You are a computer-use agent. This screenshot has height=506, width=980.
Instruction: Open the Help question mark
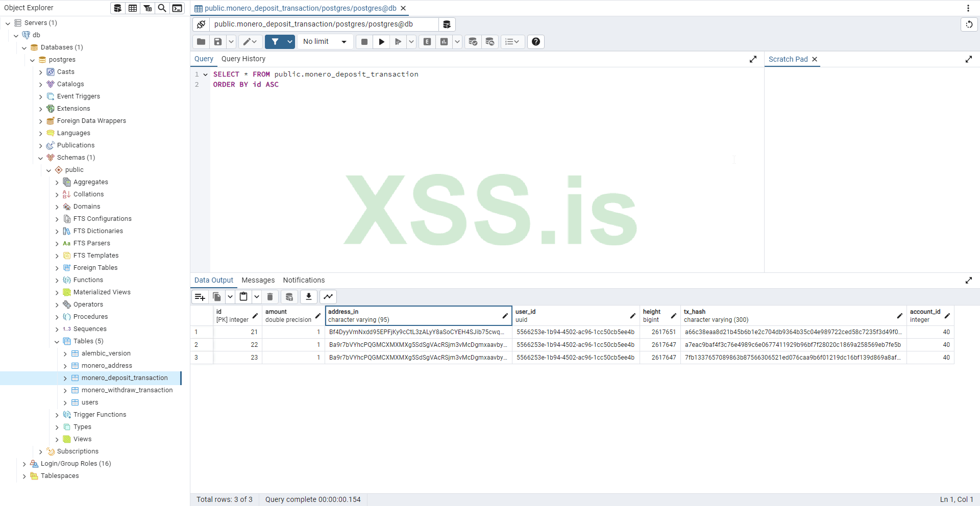[x=536, y=42]
